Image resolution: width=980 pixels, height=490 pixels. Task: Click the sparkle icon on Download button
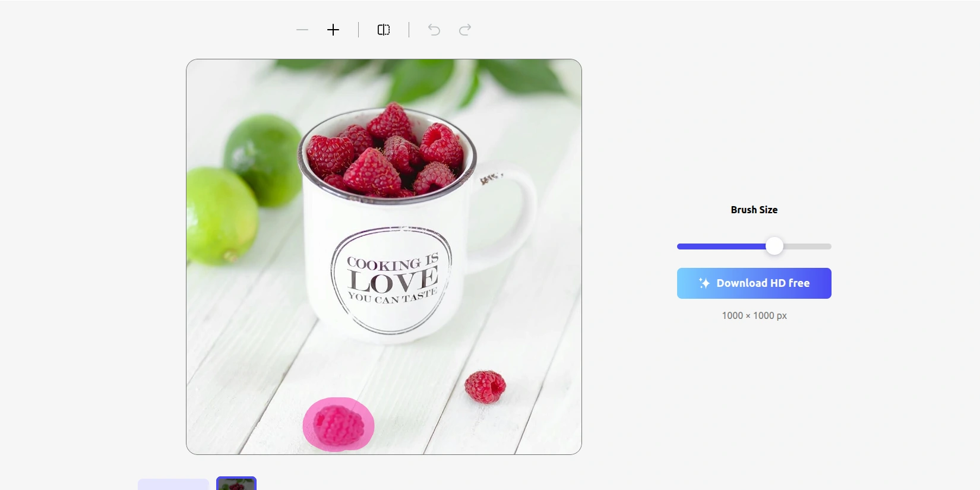pos(704,283)
